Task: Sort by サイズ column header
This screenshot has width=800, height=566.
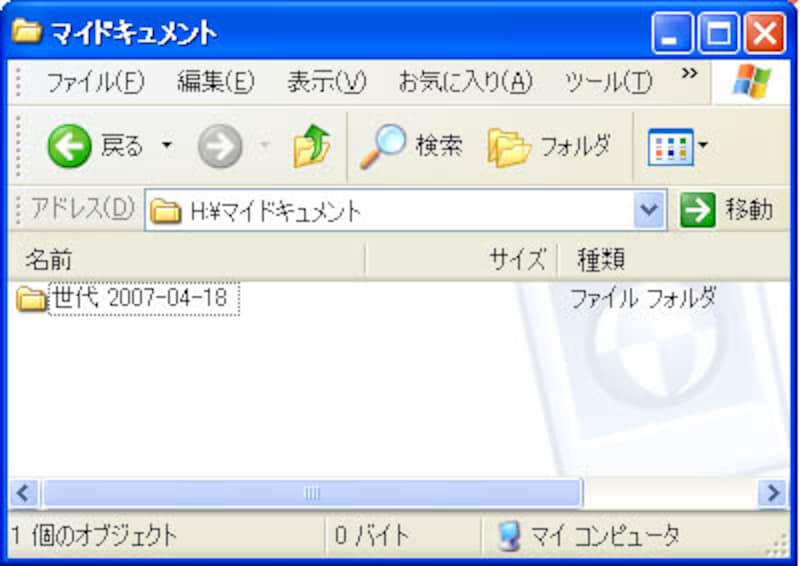Action: point(461,259)
